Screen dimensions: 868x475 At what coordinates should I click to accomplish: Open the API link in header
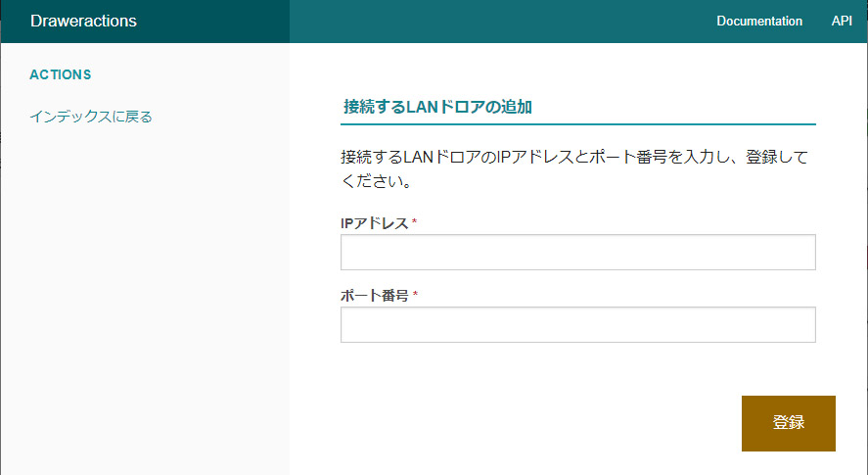842,22
